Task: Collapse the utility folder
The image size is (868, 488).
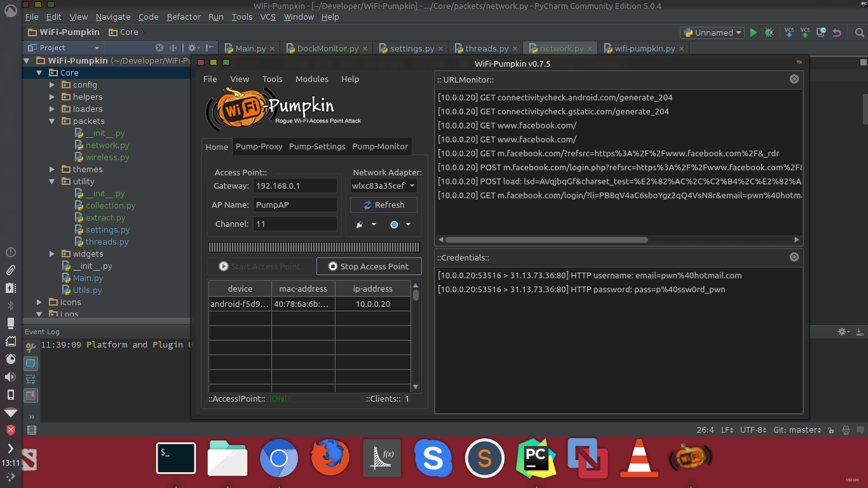Action: click(x=52, y=182)
